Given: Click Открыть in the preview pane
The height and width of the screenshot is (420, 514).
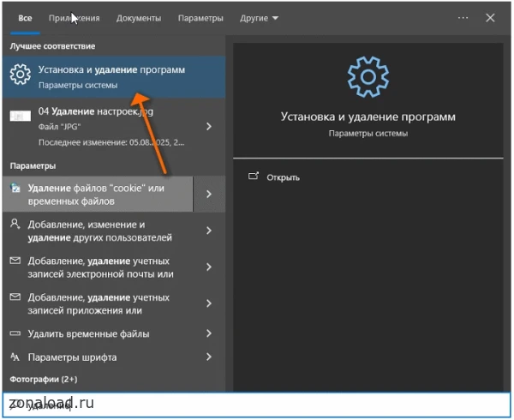Looking at the screenshot, I should (x=283, y=177).
